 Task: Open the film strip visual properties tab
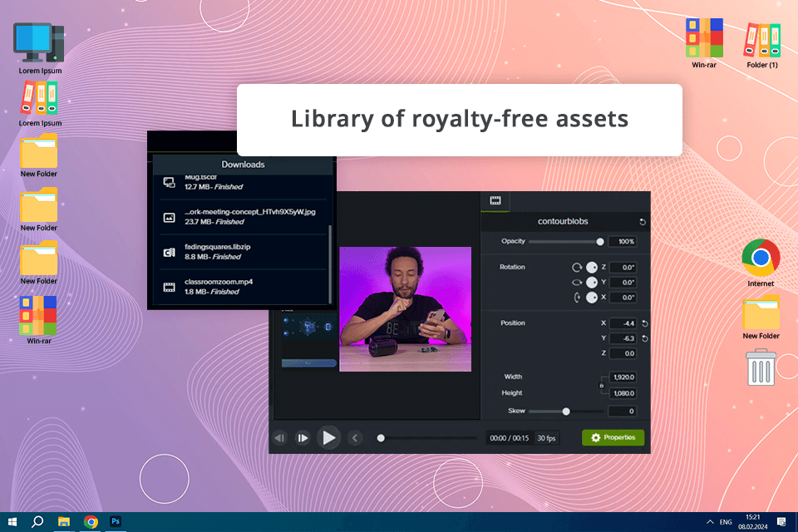click(495, 200)
